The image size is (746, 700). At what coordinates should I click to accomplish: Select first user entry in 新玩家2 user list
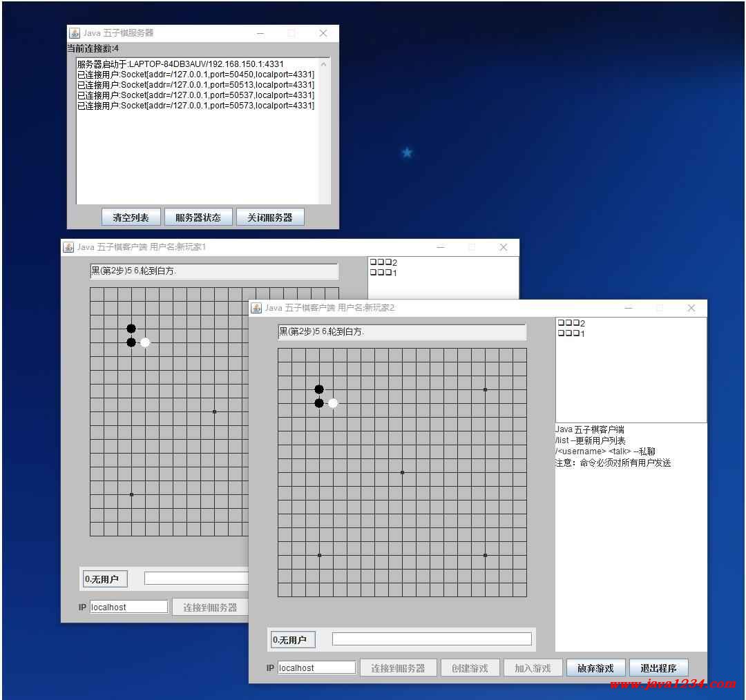coord(571,323)
